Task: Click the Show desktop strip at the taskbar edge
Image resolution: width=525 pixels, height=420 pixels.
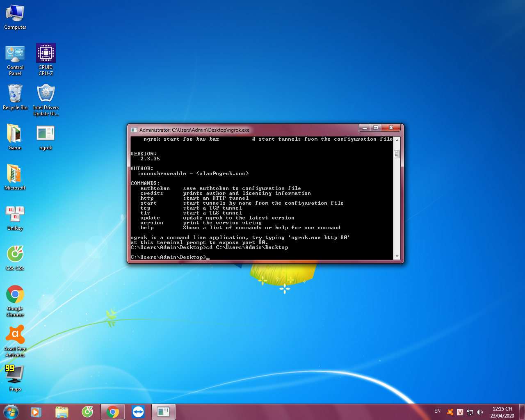Action: click(522, 412)
